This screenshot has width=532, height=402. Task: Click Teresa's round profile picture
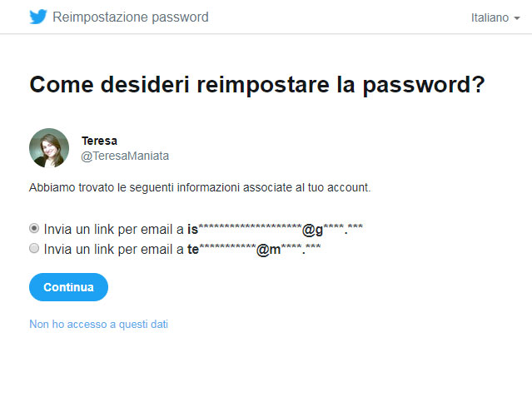point(49,148)
